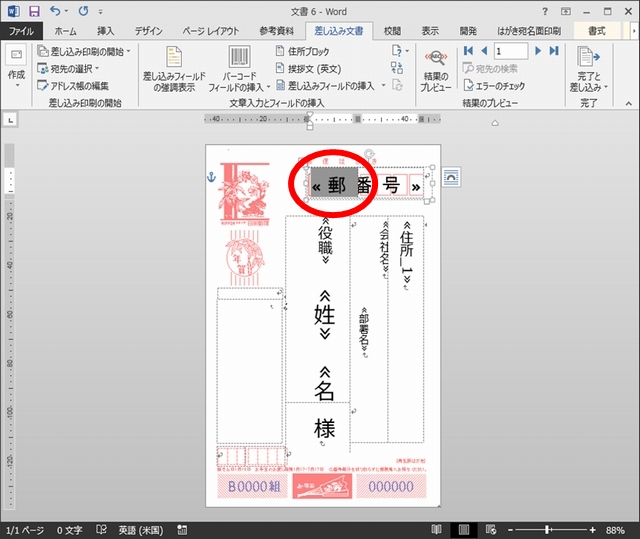Click 宛先の検索 button
Viewport: 640px width, 539px height.
pos(490,69)
